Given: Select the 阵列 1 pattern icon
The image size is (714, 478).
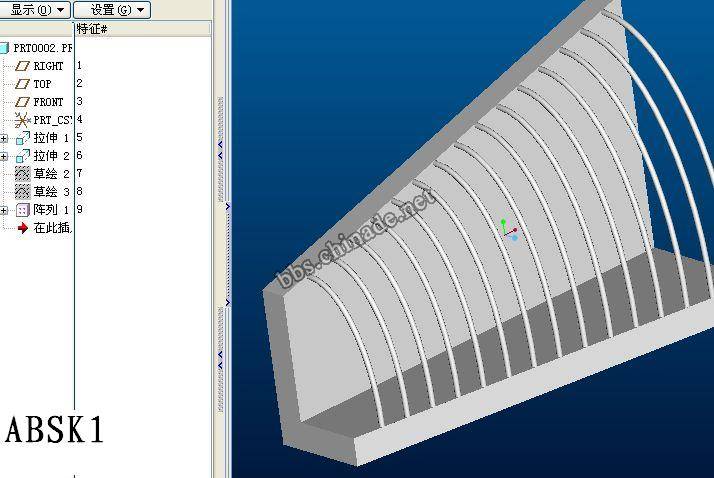Looking at the screenshot, I should [x=22, y=210].
